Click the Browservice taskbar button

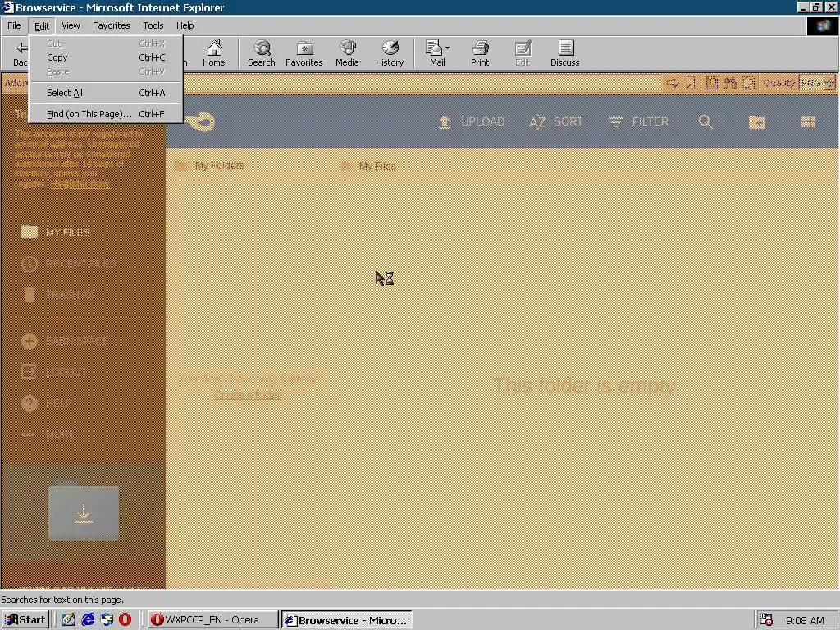pyautogui.click(x=347, y=620)
